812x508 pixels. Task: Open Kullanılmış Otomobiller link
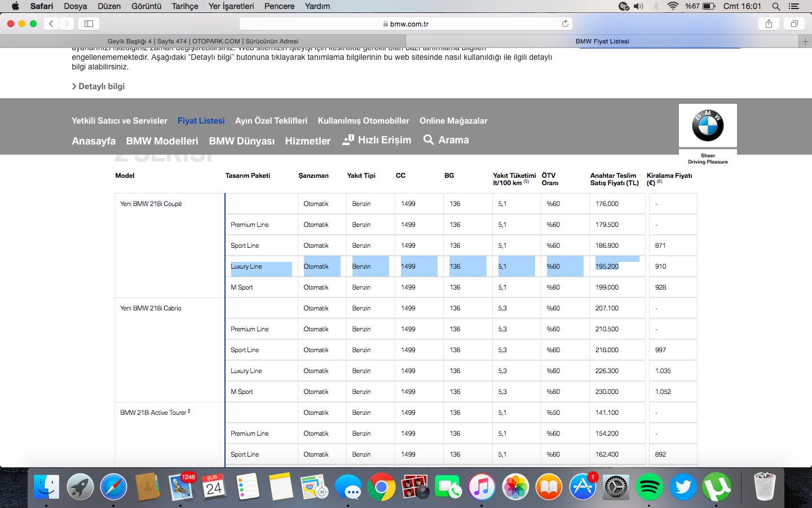point(363,121)
